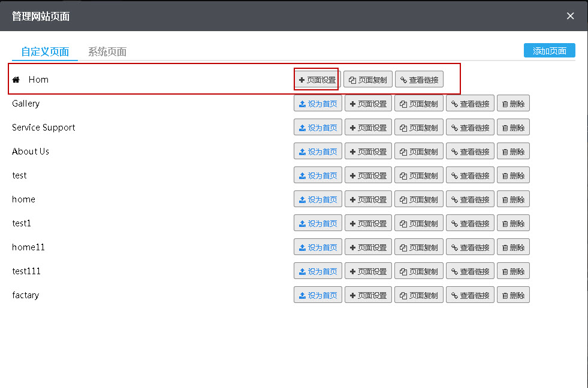Delete the home page entry
This screenshot has width=588, height=388.
point(513,199)
